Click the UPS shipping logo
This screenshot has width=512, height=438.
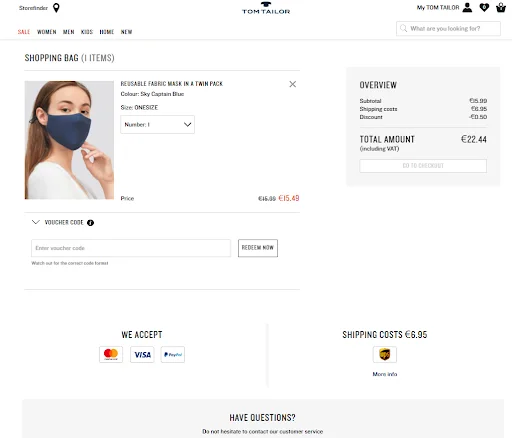coord(385,354)
